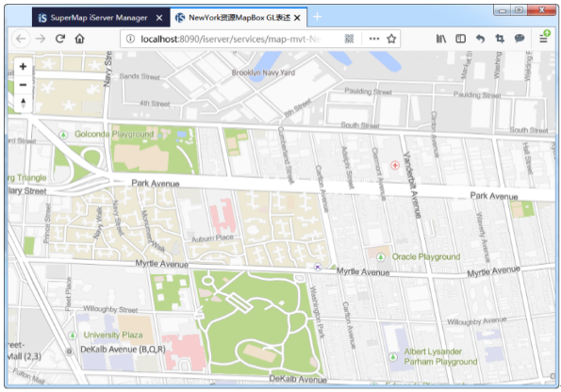This screenshot has height=392, width=561.
Task: Click the 8th Street label
Action: click(298, 107)
